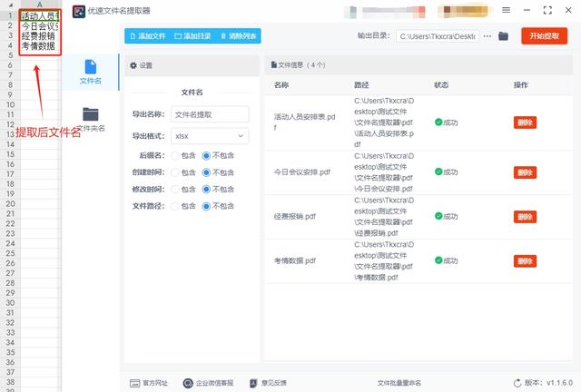This screenshot has height=392, width=581.
Task: Select spreadsheet cell A3 经费报销
Action: coord(40,36)
